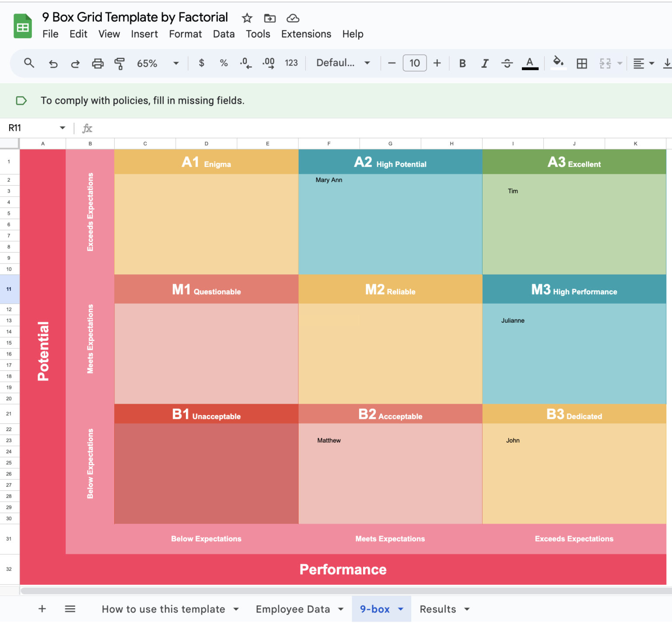Open the Borders tool
The image size is (672, 623).
click(581, 63)
